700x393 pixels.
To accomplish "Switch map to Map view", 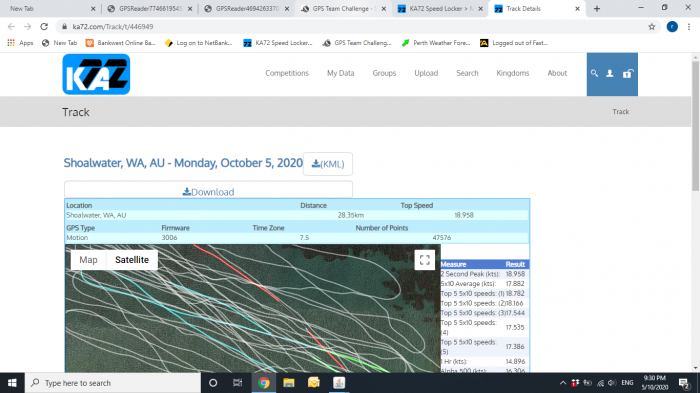I will 88,260.
